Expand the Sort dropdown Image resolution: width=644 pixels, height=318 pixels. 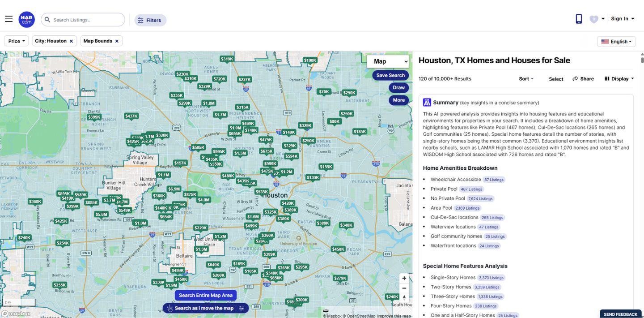pyautogui.click(x=526, y=79)
